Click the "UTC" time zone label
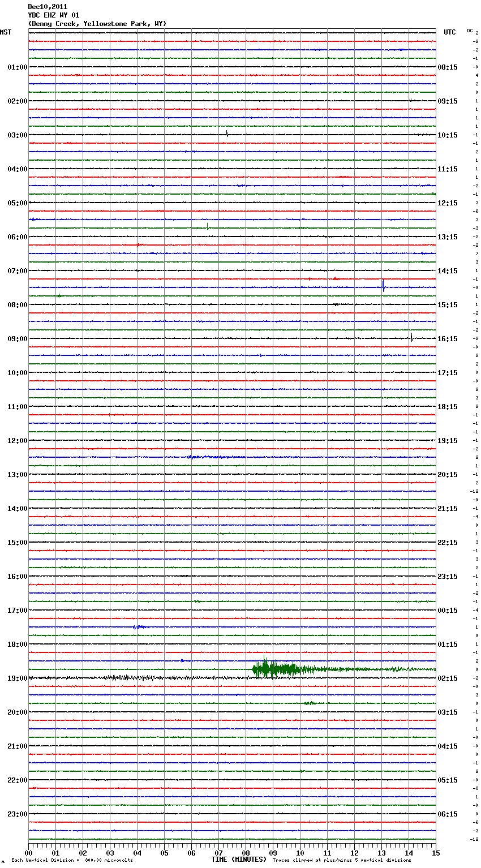This screenshot has height=868, width=481. click(450, 32)
